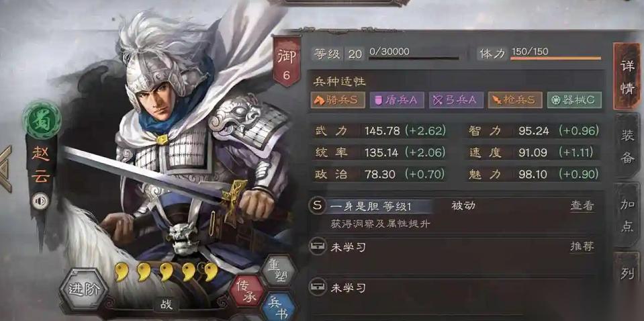Open the blue 兵书 hexagon icon
Viewport: 644px width, 321px height.
coord(279,308)
